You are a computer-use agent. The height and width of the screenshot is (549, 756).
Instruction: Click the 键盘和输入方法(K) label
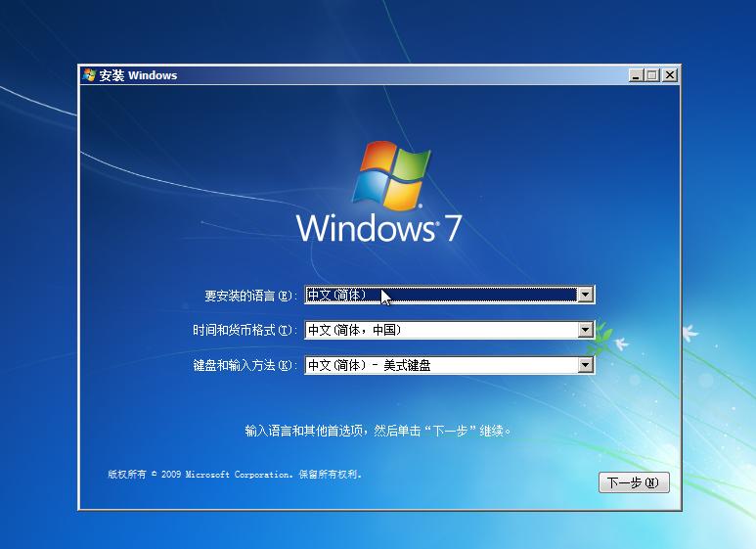pyautogui.click(x=245, y=365)
